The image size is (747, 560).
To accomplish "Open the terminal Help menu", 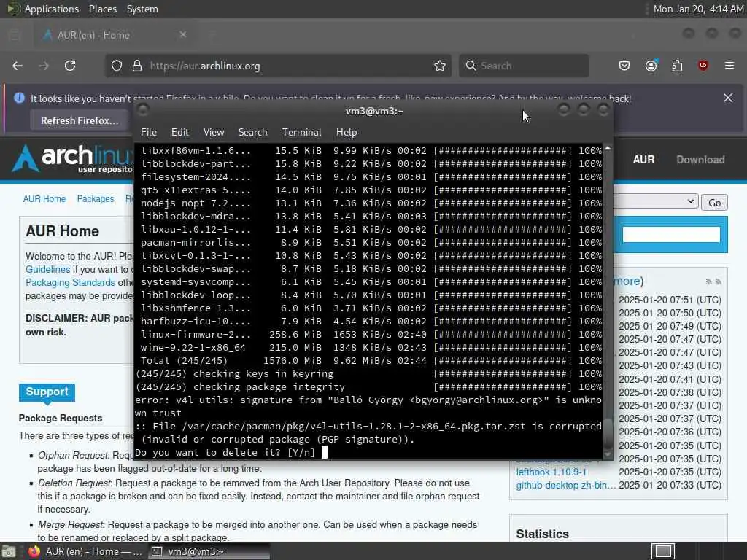I will click(x=347, y=133).
